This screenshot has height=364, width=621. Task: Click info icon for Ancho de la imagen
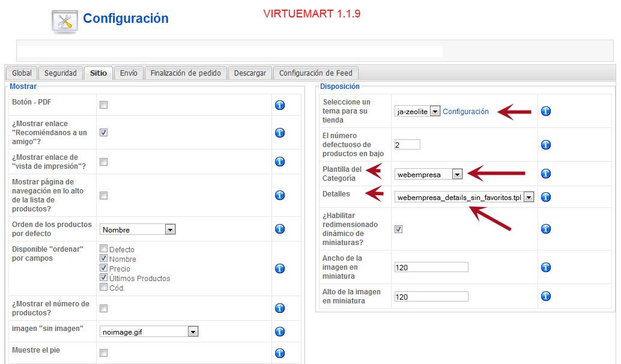coord(546,267)
